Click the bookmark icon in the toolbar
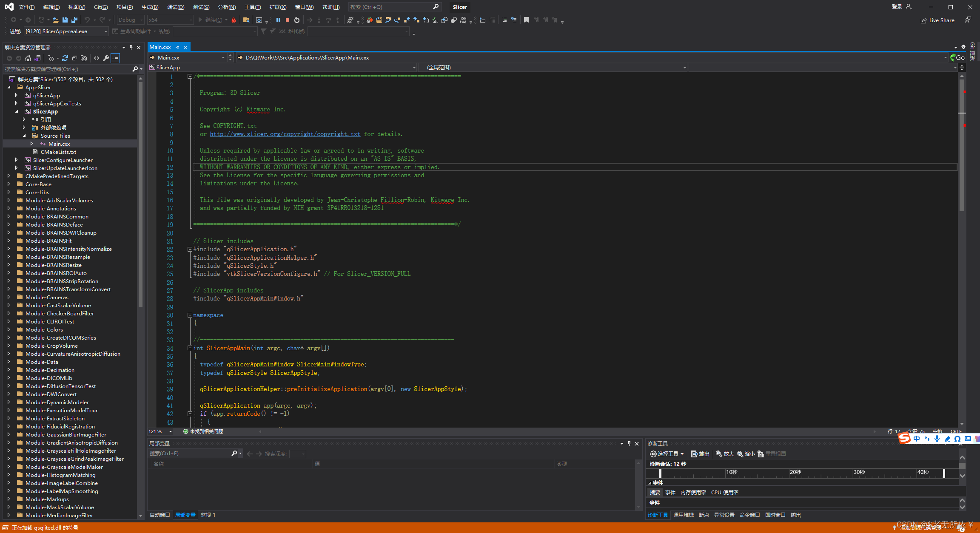This screenshot has height=533, width=980. pos(526,20)
